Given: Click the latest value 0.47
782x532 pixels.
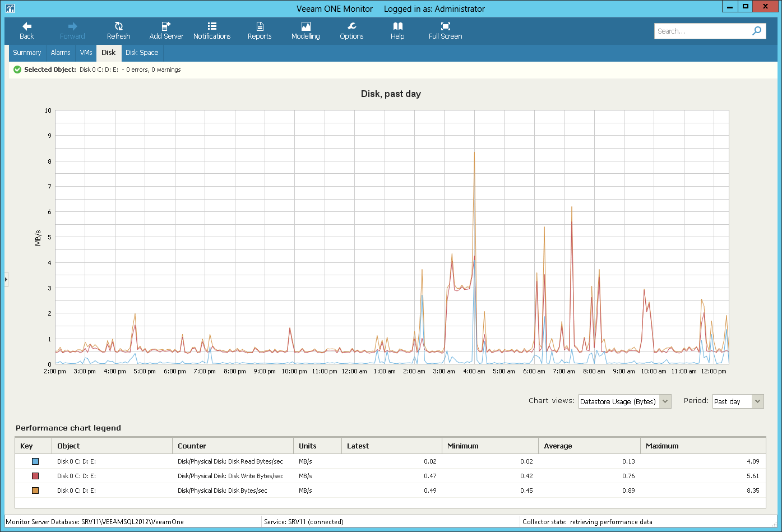Looking at the screenshot, I should (430, 476).
